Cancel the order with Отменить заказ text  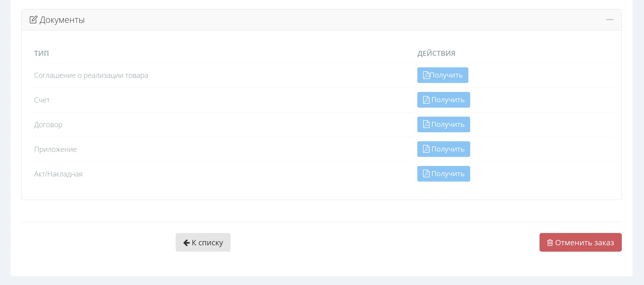584,243
